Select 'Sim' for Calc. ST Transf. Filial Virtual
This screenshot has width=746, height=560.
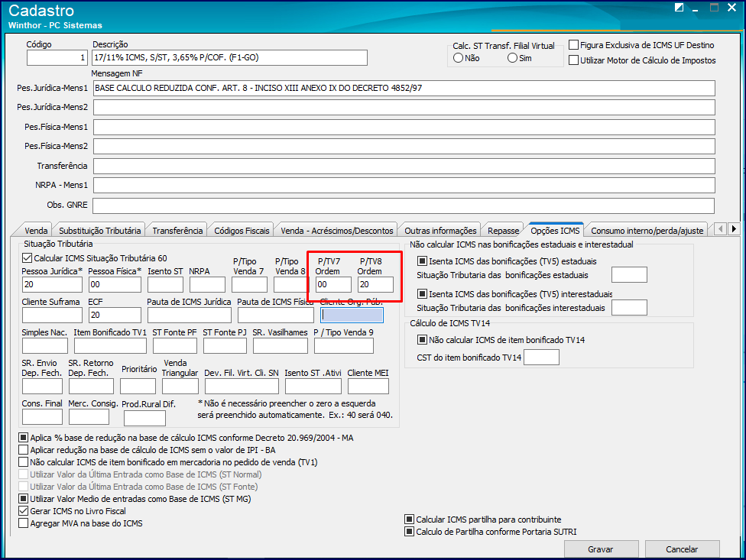coord(512,59)
